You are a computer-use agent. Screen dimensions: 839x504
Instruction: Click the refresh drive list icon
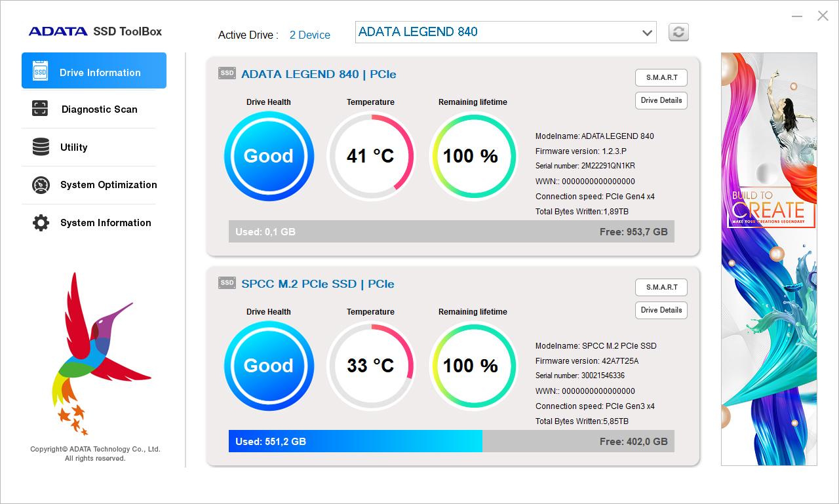click(678, 32)
